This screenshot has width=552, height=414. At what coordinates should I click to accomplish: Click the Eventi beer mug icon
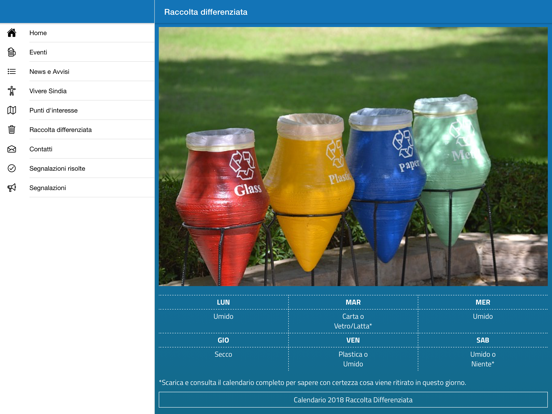[12, 52]
